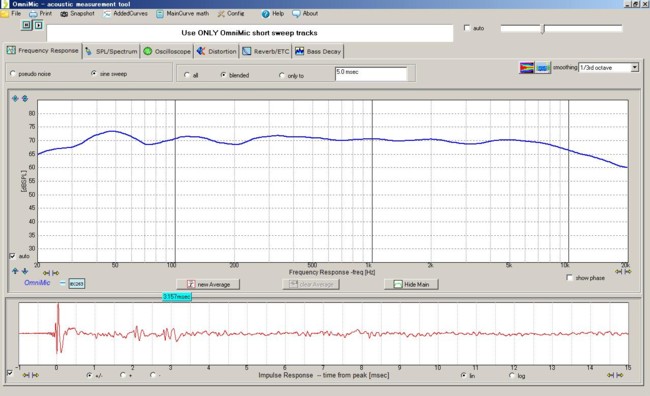The image size is (650, 396).
Task: Click the clear Average button
Action: coord(311,284)
